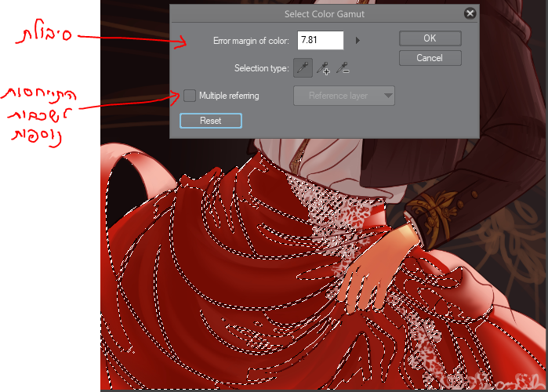Confirm with the OK button
Image resolution: width=548 pixels, height=392 pixels.
[x=430, y=38]
